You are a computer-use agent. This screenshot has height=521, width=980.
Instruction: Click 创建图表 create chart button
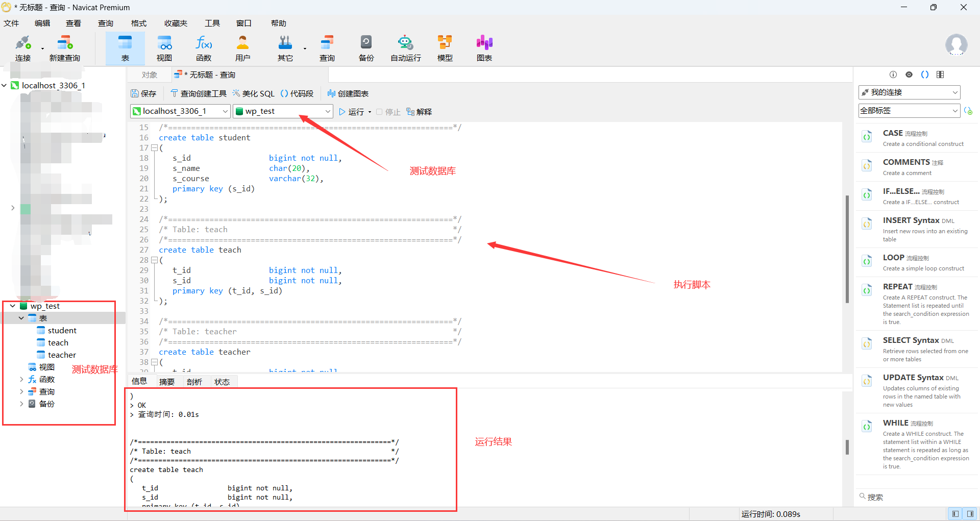(348, 93)
